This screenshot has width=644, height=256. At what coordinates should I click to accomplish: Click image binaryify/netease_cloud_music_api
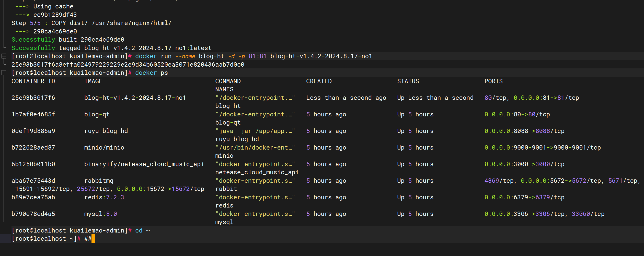[144, 164]
